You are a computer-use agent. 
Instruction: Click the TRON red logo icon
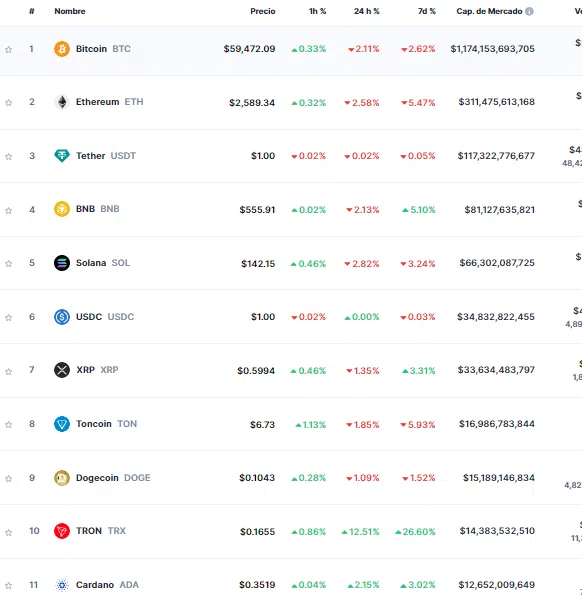click(x=62, y=531)
